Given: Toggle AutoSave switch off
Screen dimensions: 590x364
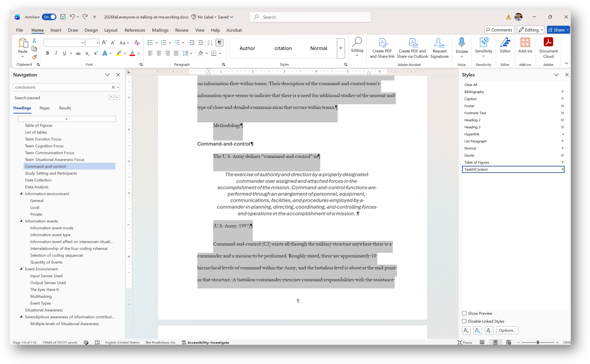Looking at the screenshot, I should coord(49,17).
